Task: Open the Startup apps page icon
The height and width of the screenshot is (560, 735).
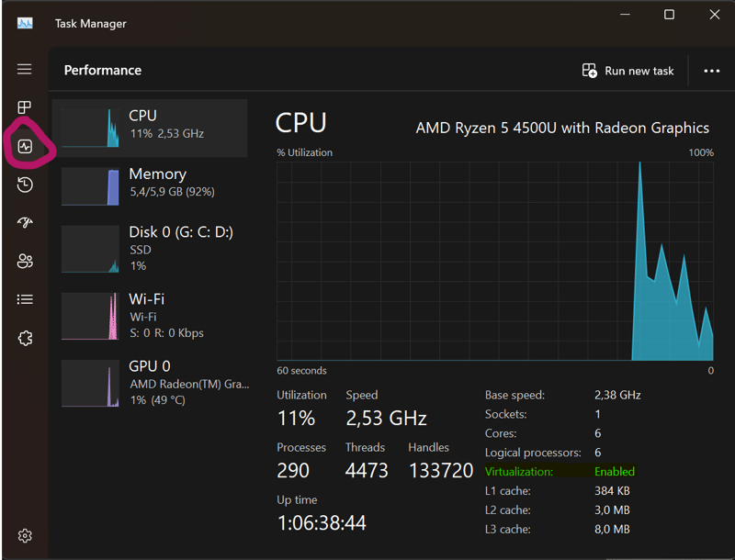Action: click(25, 222)
